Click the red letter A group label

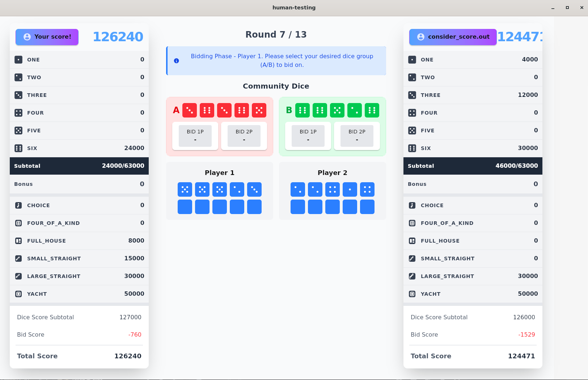176,110
